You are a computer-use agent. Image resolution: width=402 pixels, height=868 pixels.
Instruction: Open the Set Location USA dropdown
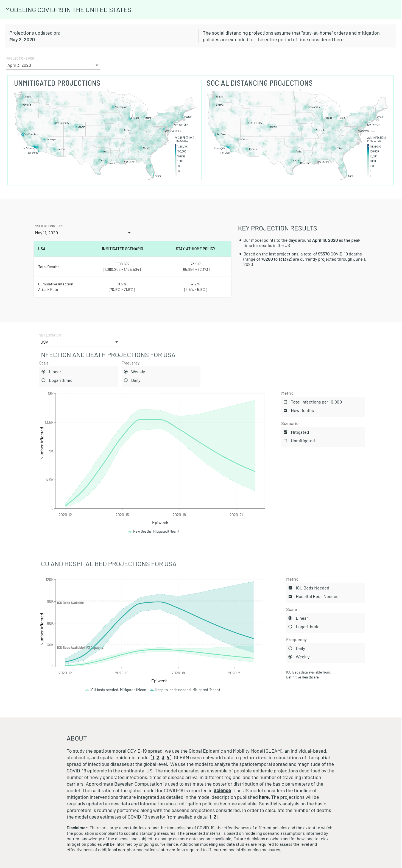coord(79,342)
